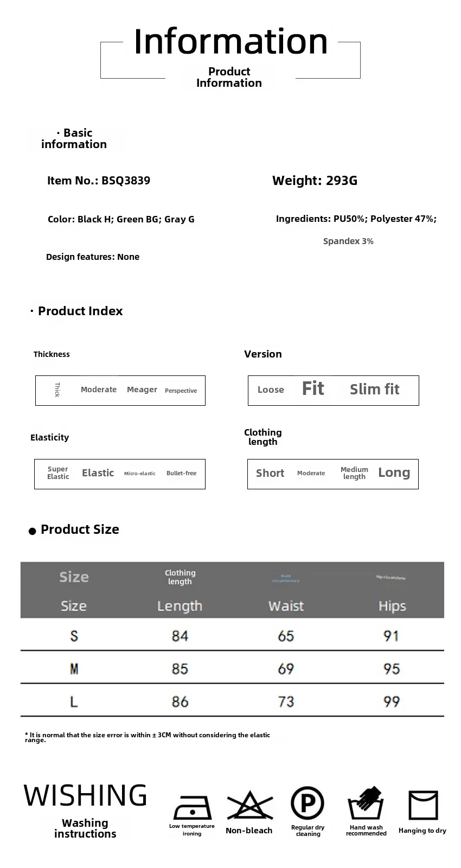Viewport: 461px width, 868px height.
Task: Select the Super Elastic option
Action: click(x=58, y=473)
